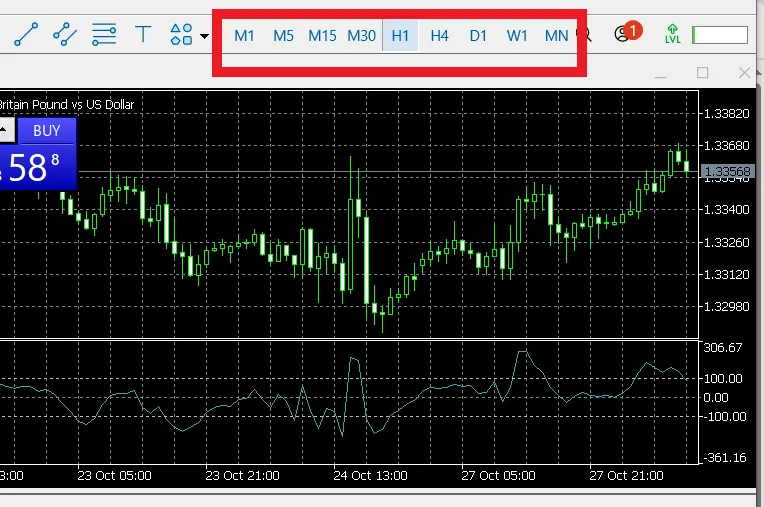This screenshot has height=507, width=764.
Task: Select the Equidistant Channel tool
Action: [65, 35]
